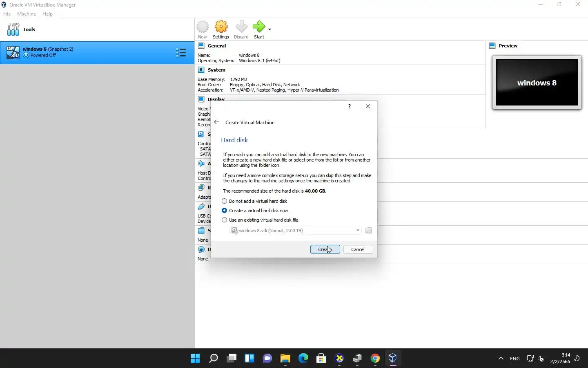The image size is (588, 368).
Task: Click the Cancel button
Action: pos(358,249)
